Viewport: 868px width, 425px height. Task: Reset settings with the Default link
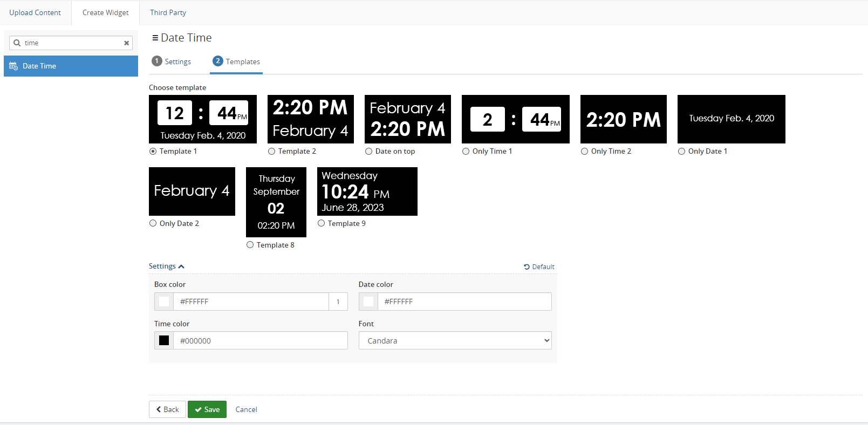[539, 266]
